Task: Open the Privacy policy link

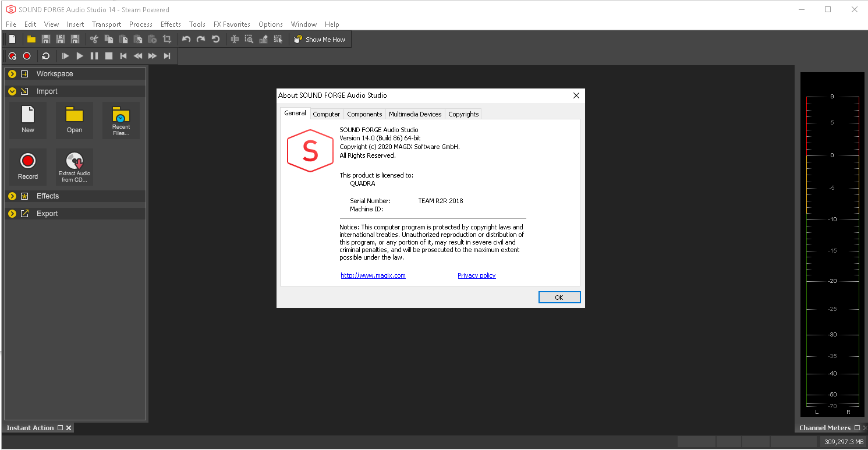Action: coord(477,275)
